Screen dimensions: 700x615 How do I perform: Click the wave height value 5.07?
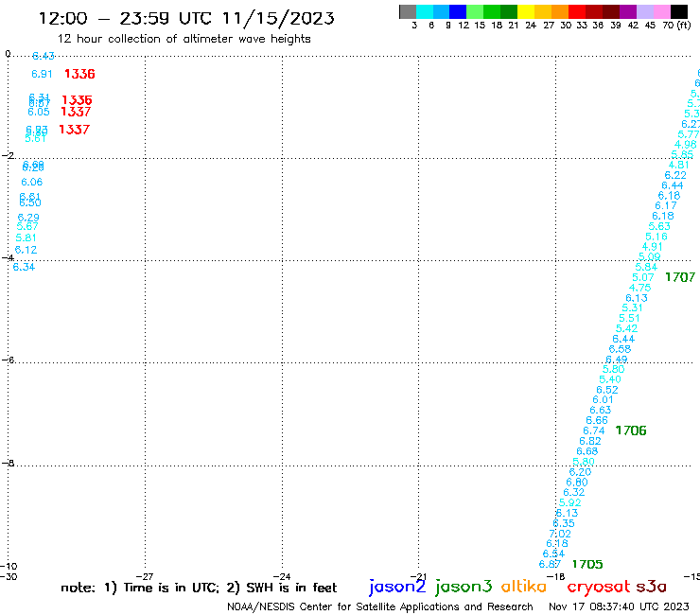pos(643,278)
